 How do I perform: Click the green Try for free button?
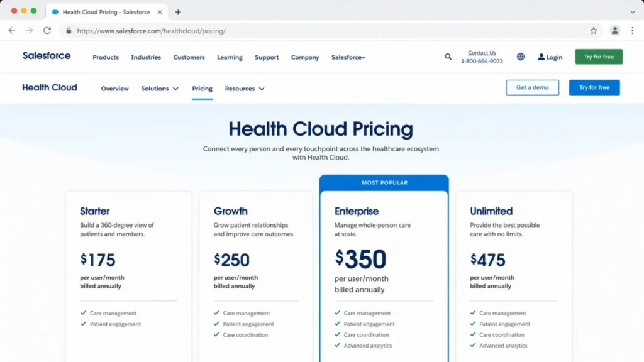point(599,57)
